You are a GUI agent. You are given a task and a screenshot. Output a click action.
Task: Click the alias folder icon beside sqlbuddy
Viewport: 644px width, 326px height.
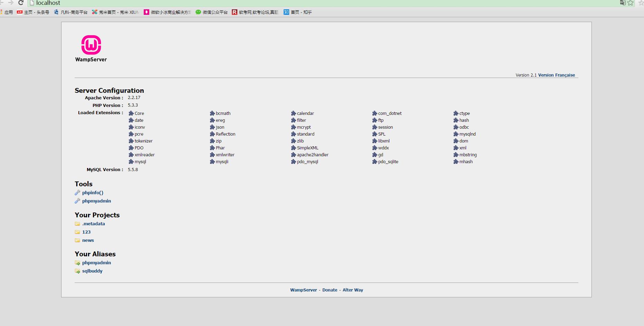point(77,271)
